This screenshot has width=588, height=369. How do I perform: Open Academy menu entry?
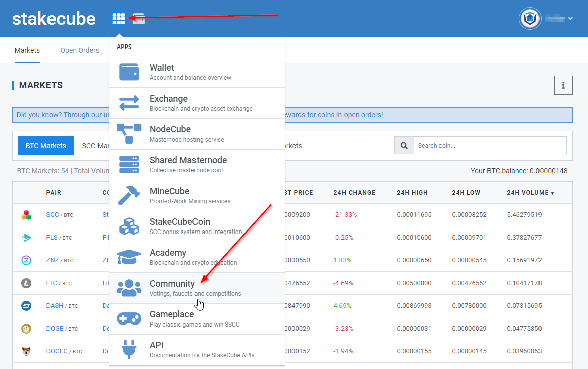coord(197,257)
